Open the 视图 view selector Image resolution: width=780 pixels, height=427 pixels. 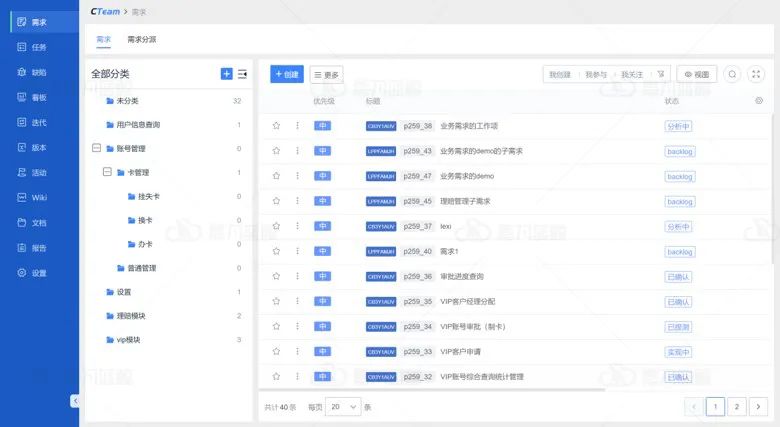pos(696,75)
